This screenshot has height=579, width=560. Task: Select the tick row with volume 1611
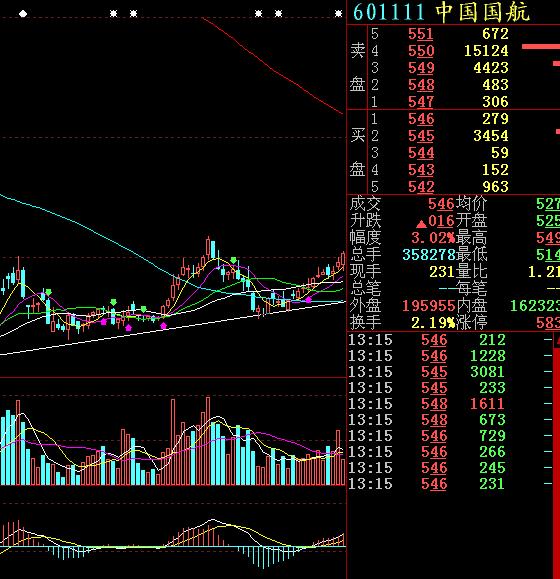(x=450, y=404)
